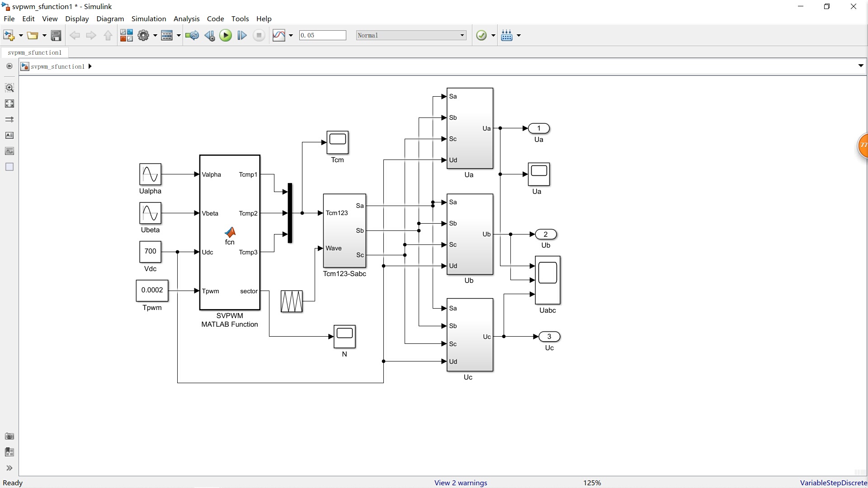Add an annotation with the text icon
The height and width of the screenshot is (488, 868).
coord(9,135)
